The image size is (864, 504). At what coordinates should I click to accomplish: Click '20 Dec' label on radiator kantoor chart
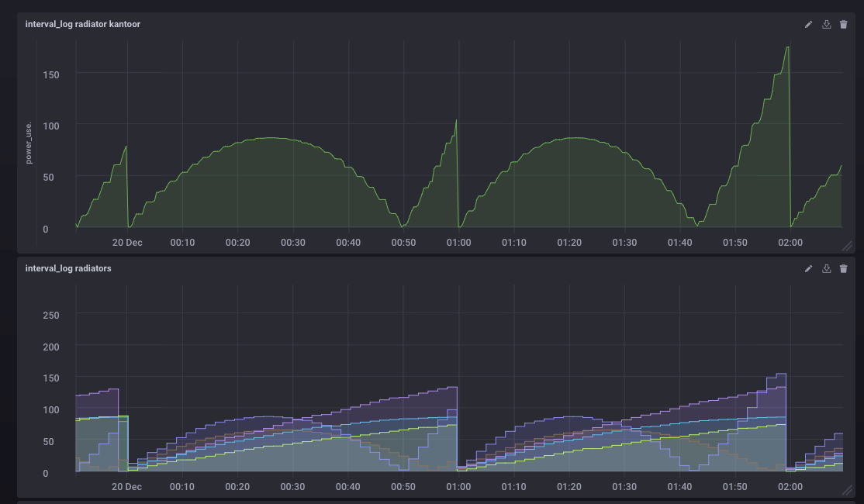pos(127,243)
